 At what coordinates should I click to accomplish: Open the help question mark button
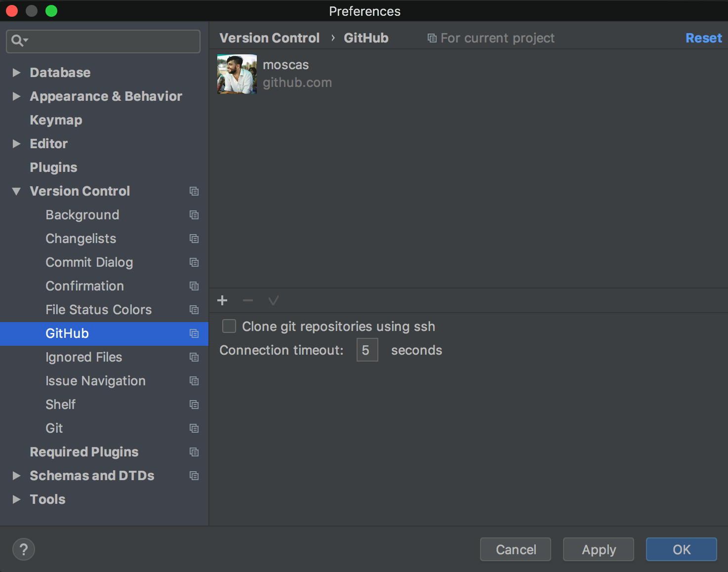click(x=24, y=549)
